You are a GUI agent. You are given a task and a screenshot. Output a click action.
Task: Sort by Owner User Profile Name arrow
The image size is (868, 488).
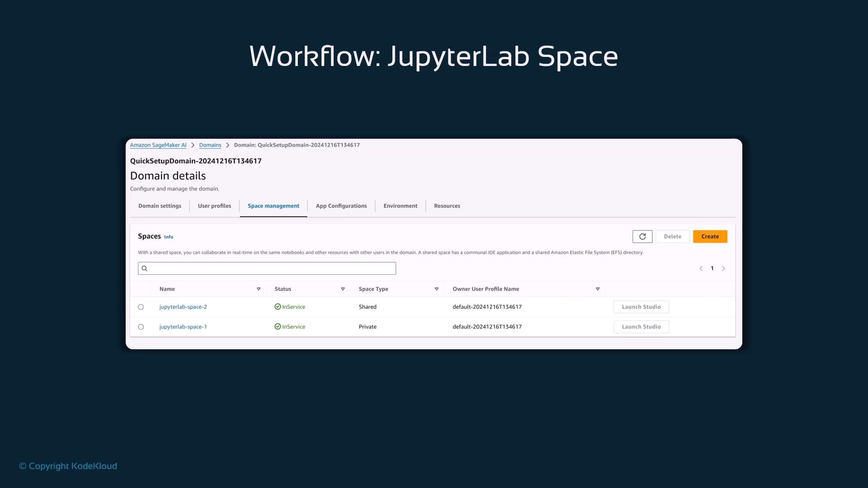point(598,289)
